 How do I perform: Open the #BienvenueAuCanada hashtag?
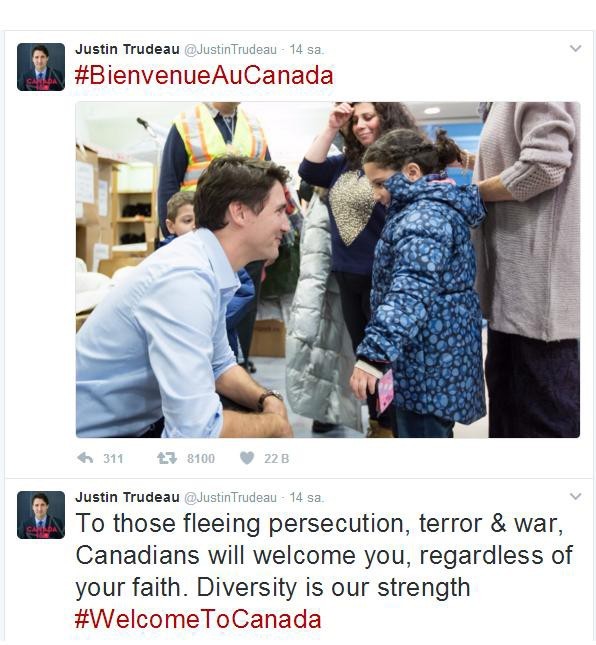click(x=204, y=75)
